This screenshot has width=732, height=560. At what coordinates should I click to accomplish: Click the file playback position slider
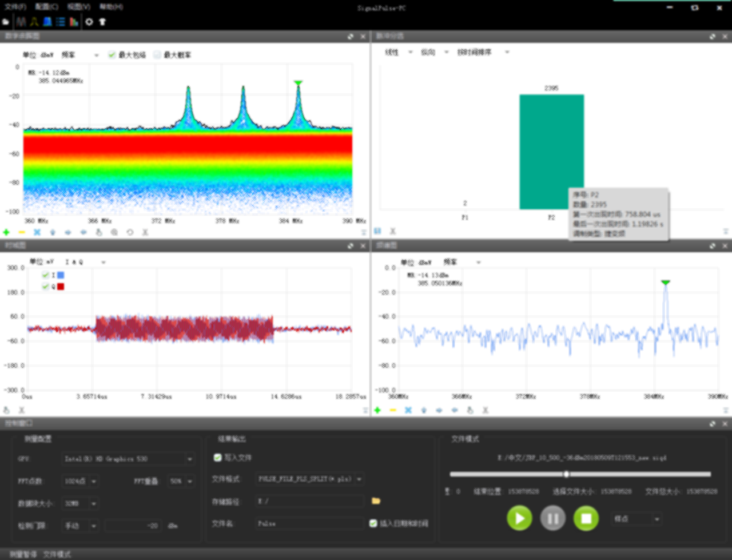click(580, 474)
